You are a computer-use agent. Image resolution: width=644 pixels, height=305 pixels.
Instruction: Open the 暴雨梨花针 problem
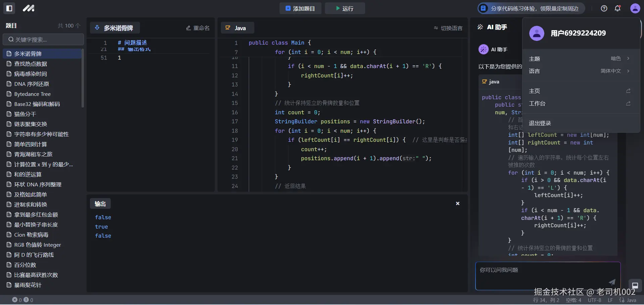(x=42, y=285)
